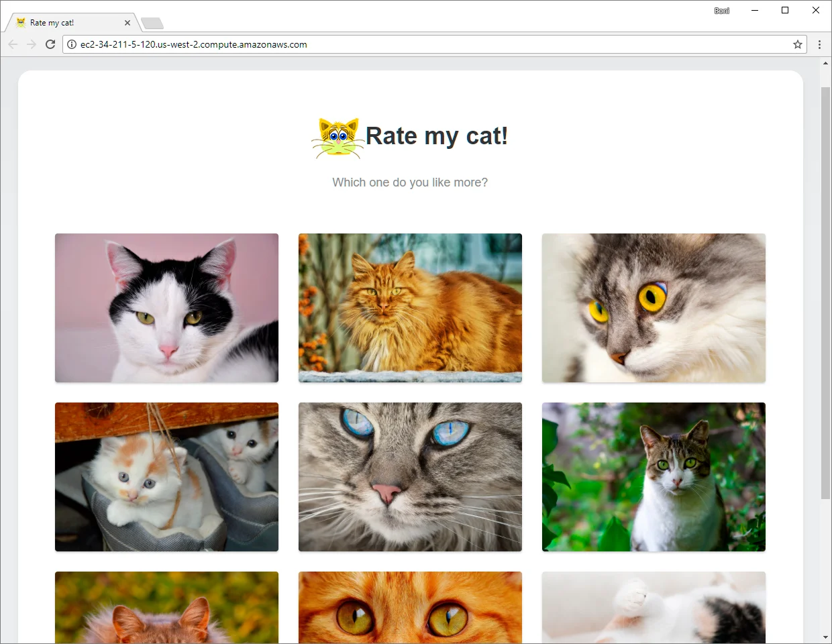The width and height of the screenshot is (832, 644).
Task: Open the Chrome three-dot menu
Action: point(819,44)
